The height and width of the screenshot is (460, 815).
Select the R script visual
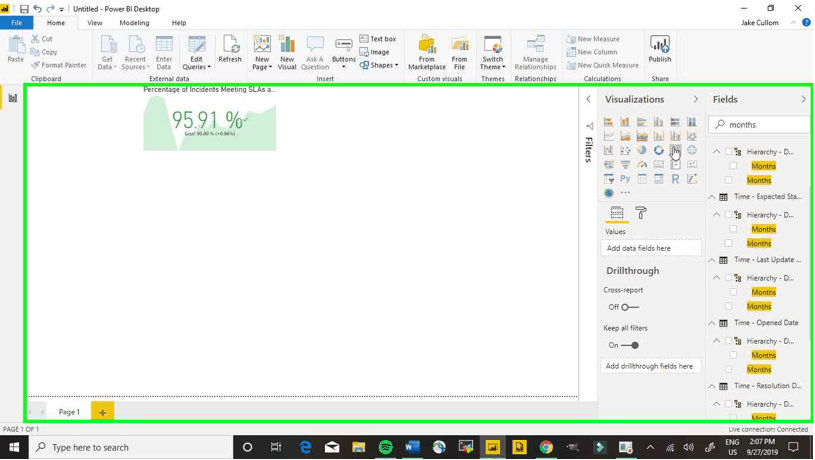[x=675, y=179]
